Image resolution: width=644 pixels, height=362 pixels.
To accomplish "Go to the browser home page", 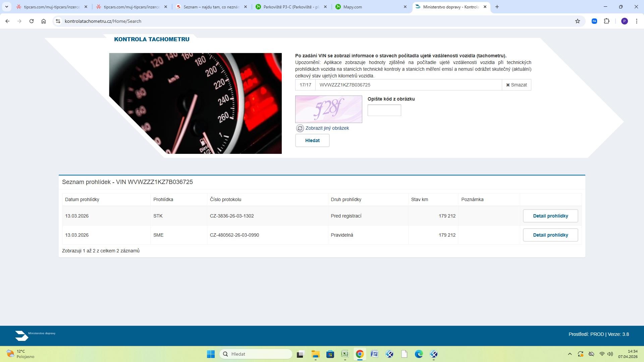I will pos(44,21).
